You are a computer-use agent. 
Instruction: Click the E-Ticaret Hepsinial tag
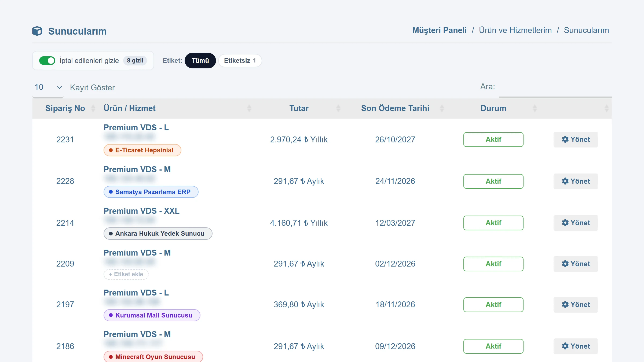142,150
